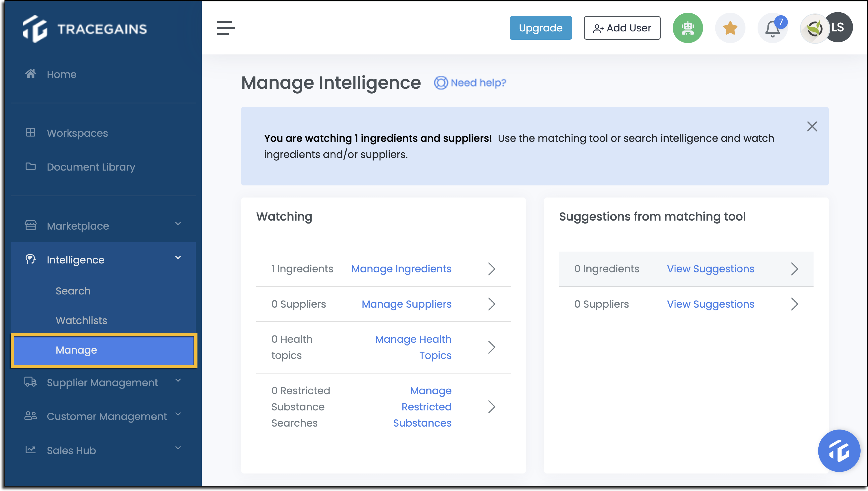Click the Home house icon
The width and height of the screenshot is (868, 491).
[30, 74]
